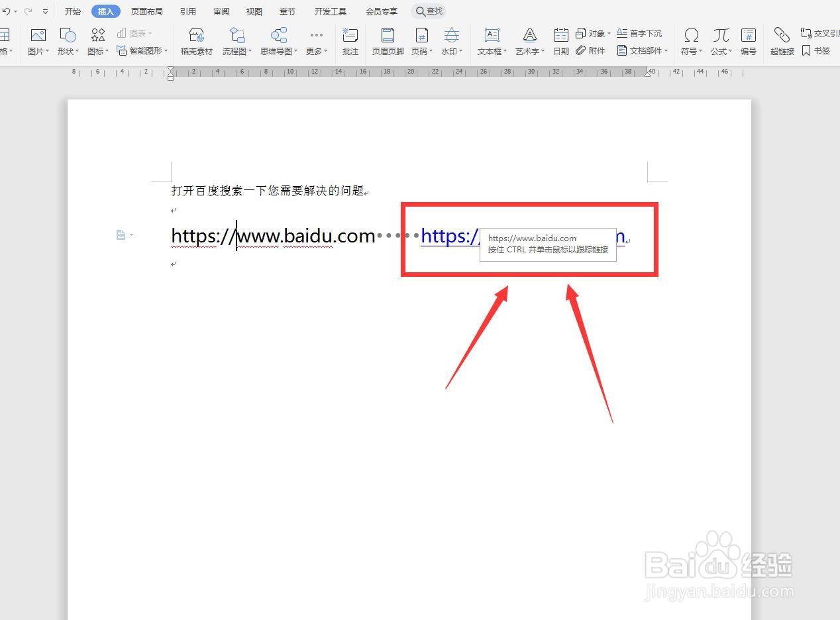Expand the 文本框 dropdown arrow
This screenshot has width=840, height=620.
coord(505,52)
